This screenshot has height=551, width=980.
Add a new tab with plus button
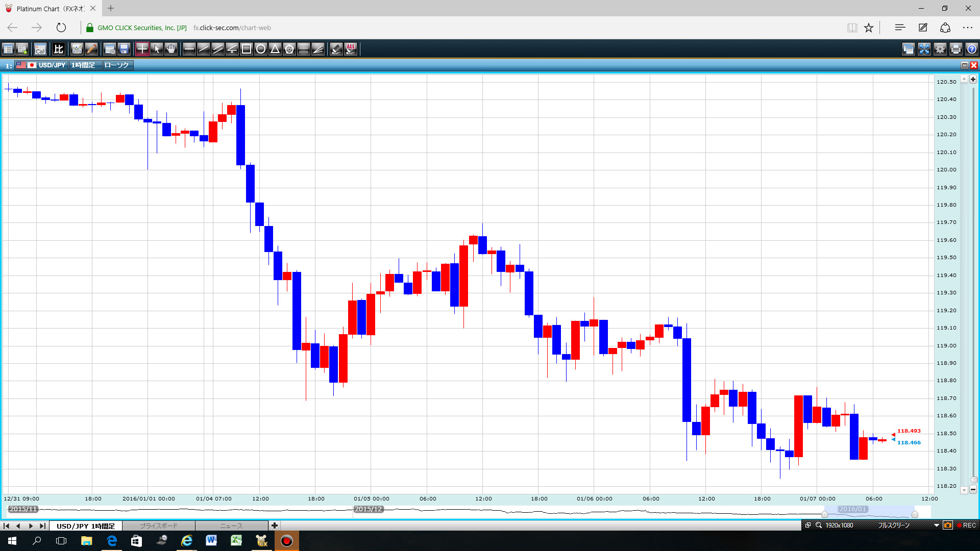275,525
